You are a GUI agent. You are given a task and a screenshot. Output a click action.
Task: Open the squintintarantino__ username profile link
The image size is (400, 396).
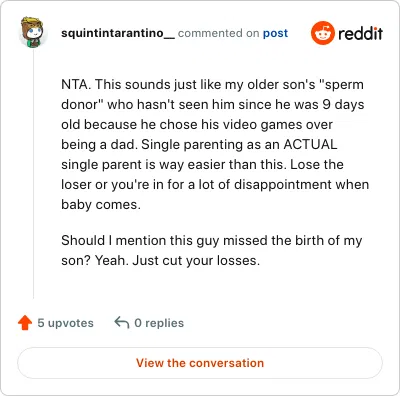tap(118, 33)
